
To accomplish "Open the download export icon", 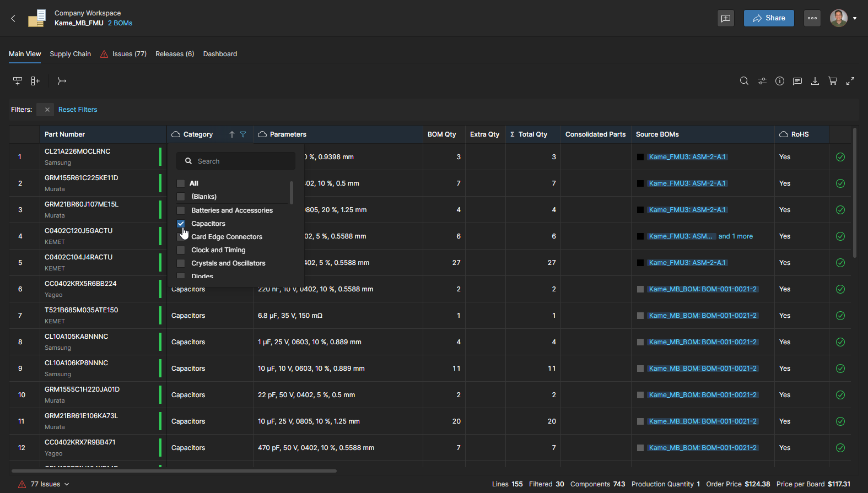I will click(815, 81).
